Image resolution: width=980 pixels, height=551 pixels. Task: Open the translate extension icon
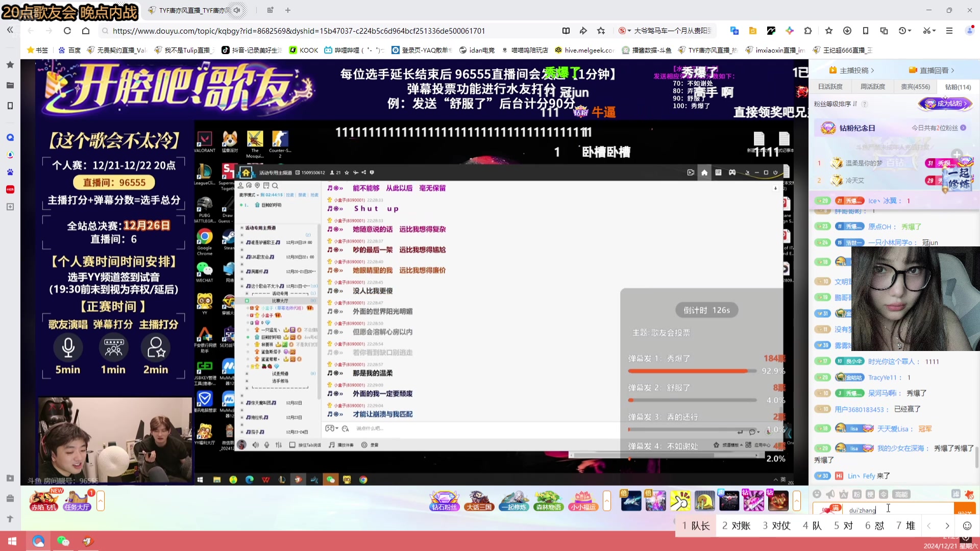click(734, 31)
